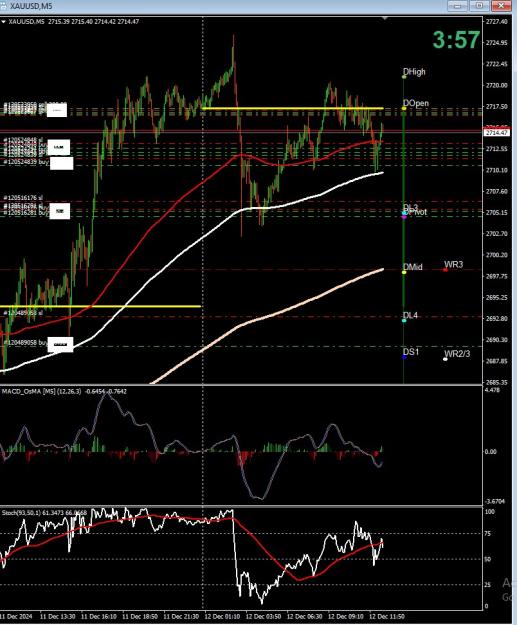The image size is (517, 625).
Task: Click the DMid level marker dot
Action: [x=404, y=272]
